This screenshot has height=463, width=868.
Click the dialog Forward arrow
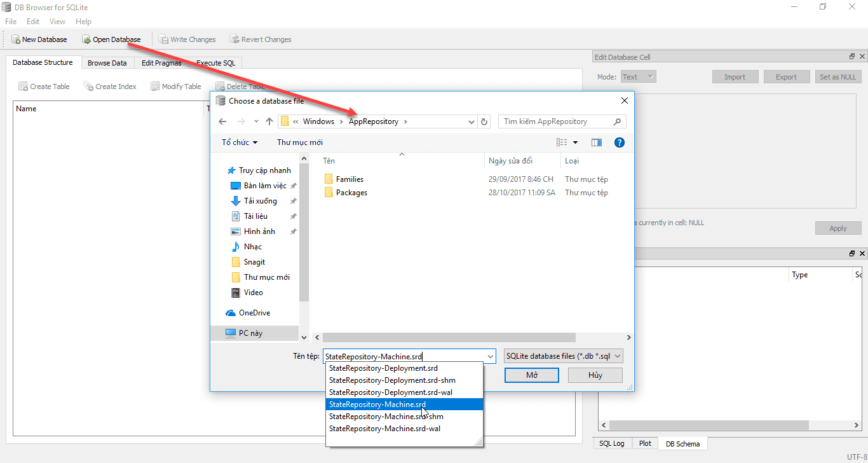coord(241,121)
